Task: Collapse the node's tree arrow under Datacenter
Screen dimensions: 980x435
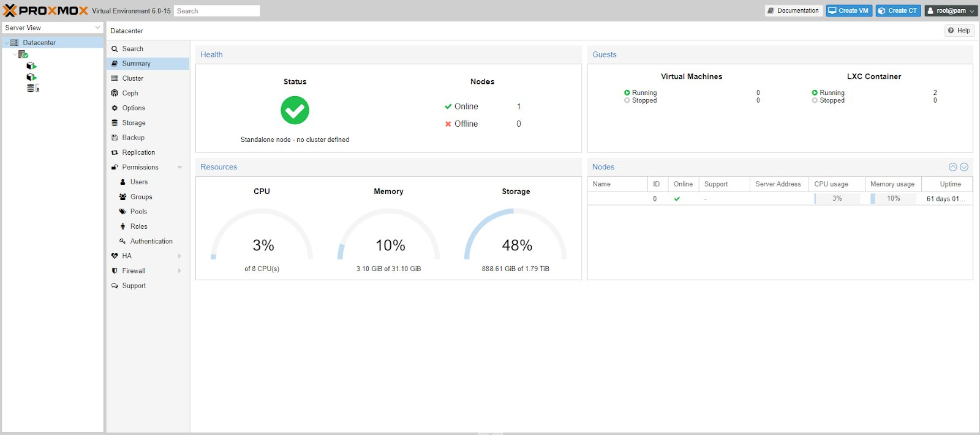Action: coord(15,54)
